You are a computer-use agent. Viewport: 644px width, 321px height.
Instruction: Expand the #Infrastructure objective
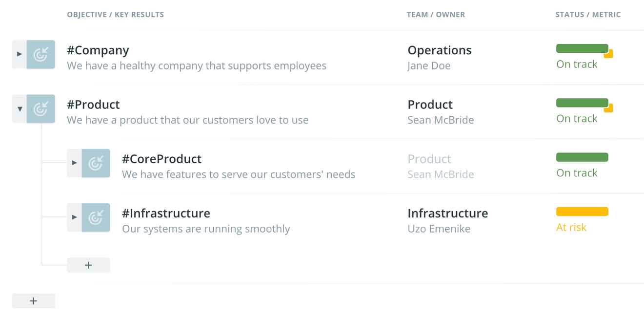click(x=75, y=217)
